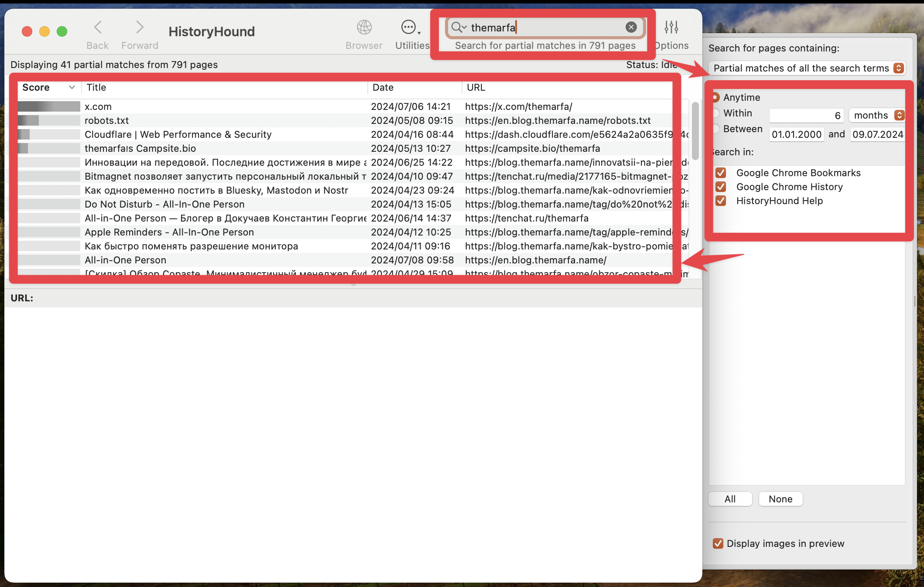
Task: Select the Within radio button
Action: click(x=716, y=113)
